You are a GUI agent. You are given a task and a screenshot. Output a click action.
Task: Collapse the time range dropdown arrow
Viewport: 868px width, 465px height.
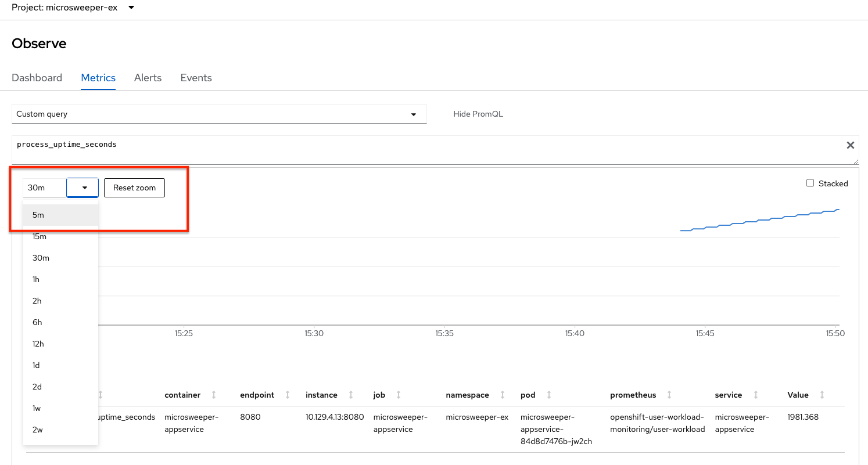[82, 188]
